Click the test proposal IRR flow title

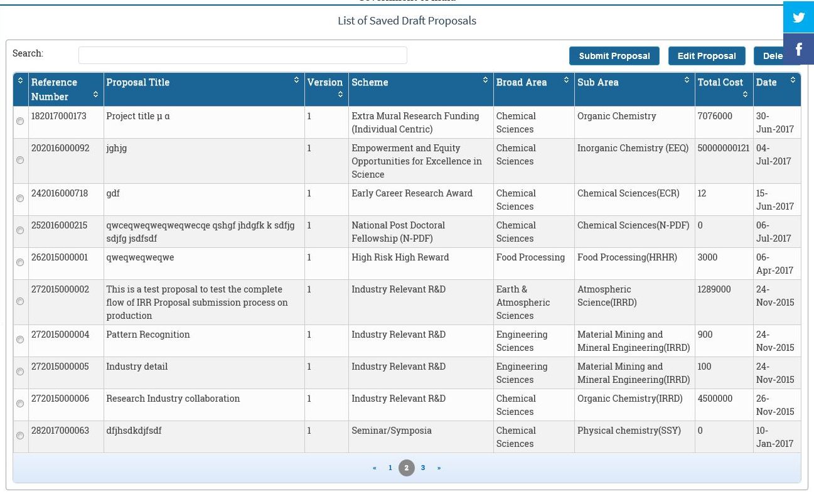pyautogui.click(x=197, y=303)
